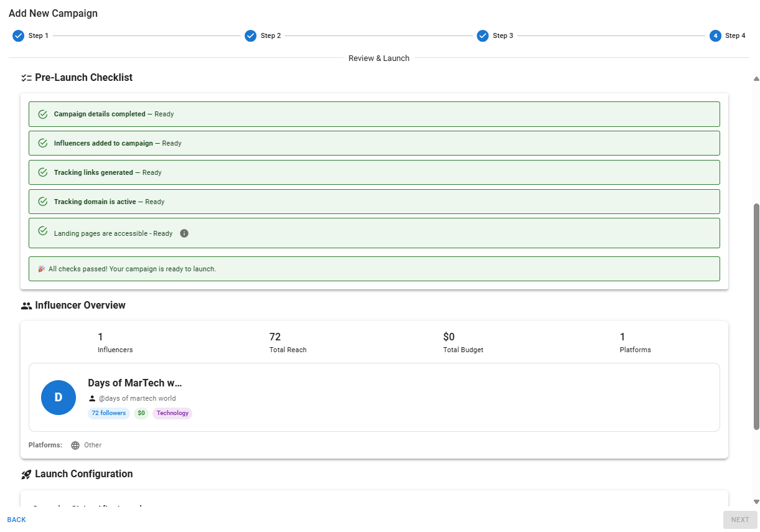Click the NEXT button
Viewport: 760px width, 532px height.
739,520
